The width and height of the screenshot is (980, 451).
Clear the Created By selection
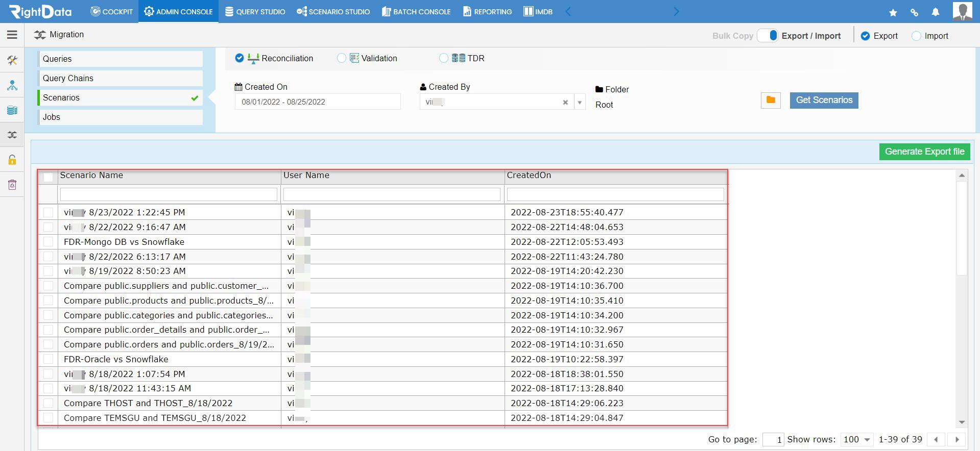click(565, 102)
